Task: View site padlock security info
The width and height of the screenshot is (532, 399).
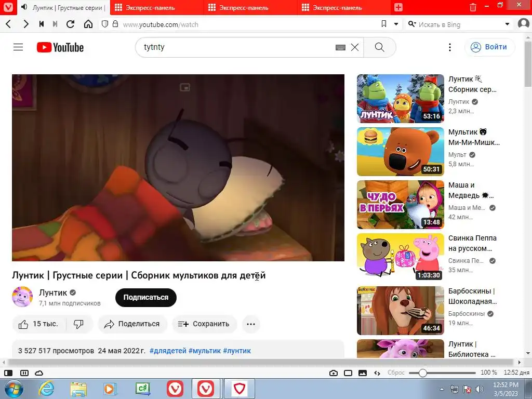Action: point(115,24)
